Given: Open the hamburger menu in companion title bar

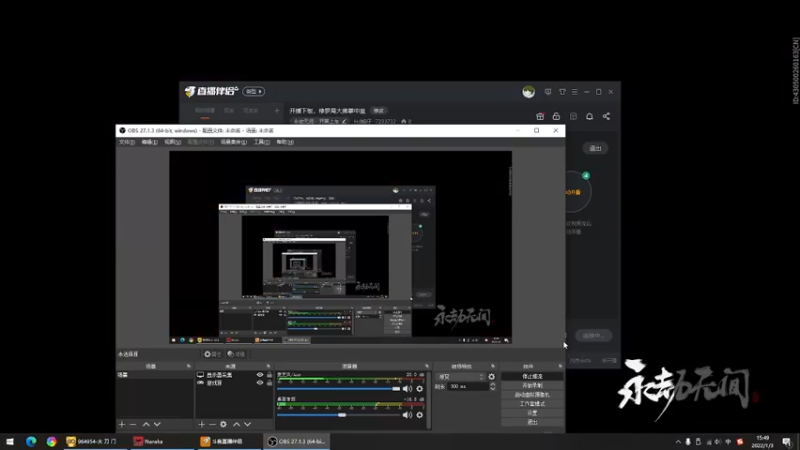Looking at the screenshot, I should (575, 92).
